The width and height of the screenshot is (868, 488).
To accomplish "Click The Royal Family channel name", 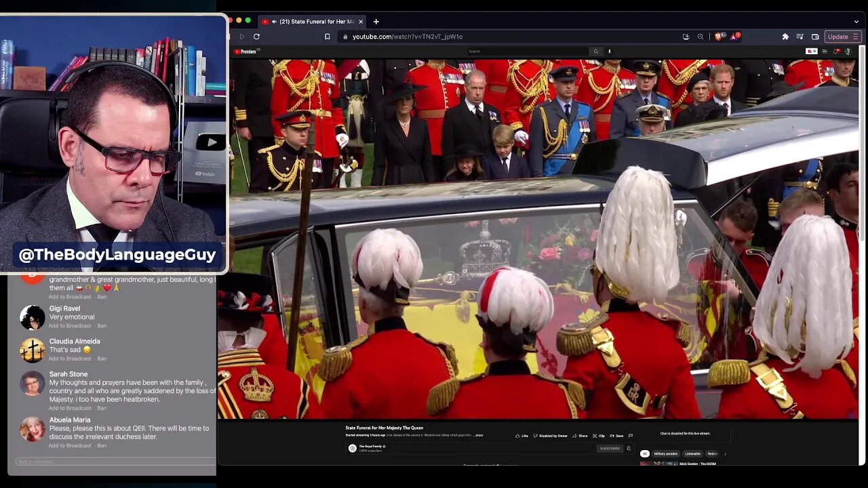I will [370, 446].
